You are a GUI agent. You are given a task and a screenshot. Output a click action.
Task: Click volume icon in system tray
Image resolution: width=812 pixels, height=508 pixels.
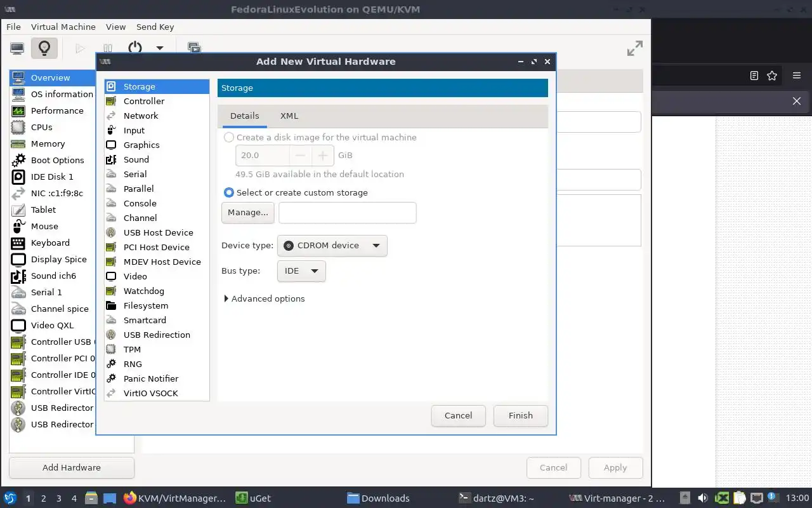(703, 498)
